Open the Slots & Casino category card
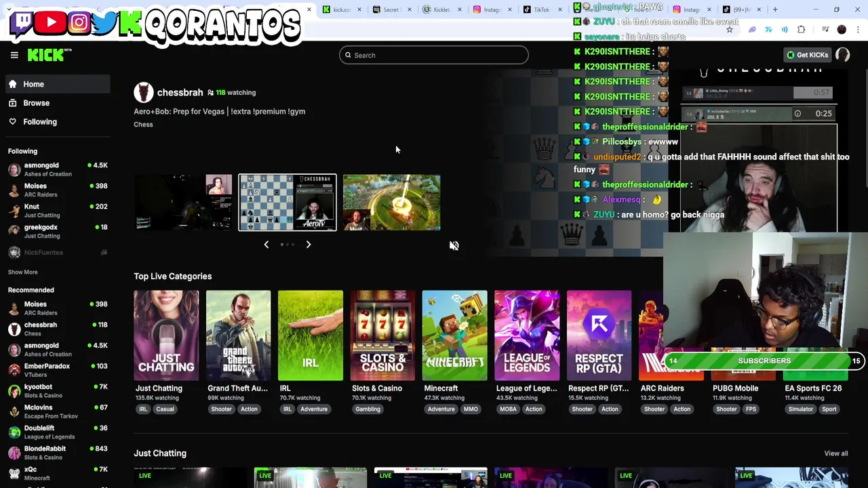Image resolution: width=868 pixels, height=488 pixels. (x=382, y=335)
